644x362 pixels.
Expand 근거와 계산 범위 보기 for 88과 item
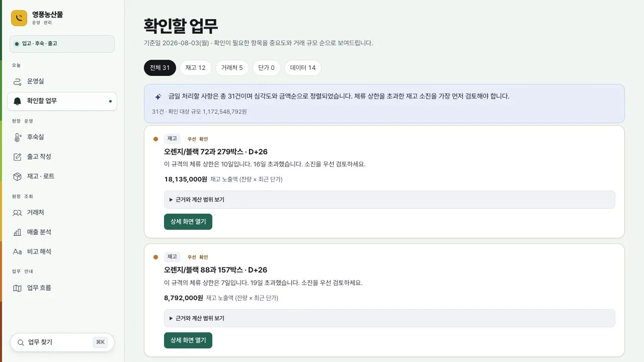[x=389, y=318]
